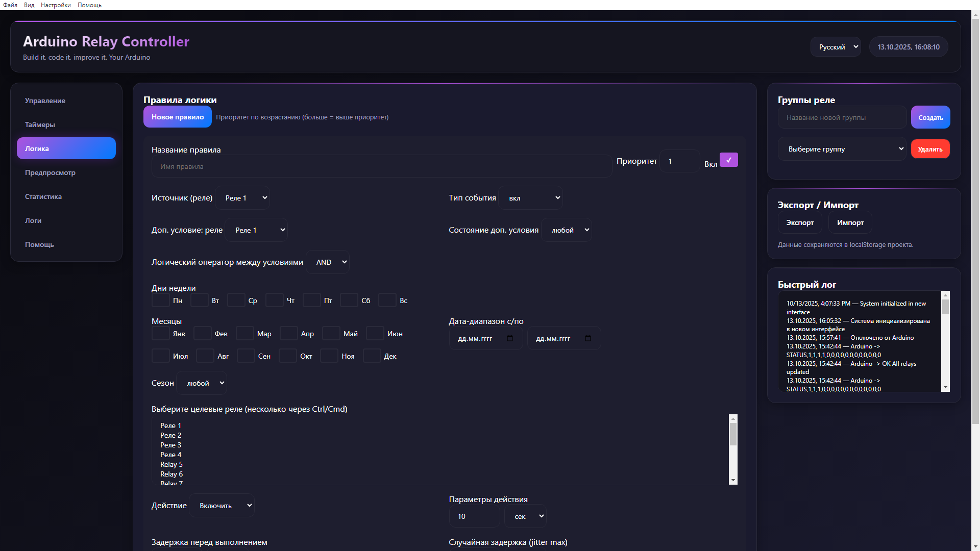
Task: Open the Источник (реле) dropdown
Action: tap(242, 198)
